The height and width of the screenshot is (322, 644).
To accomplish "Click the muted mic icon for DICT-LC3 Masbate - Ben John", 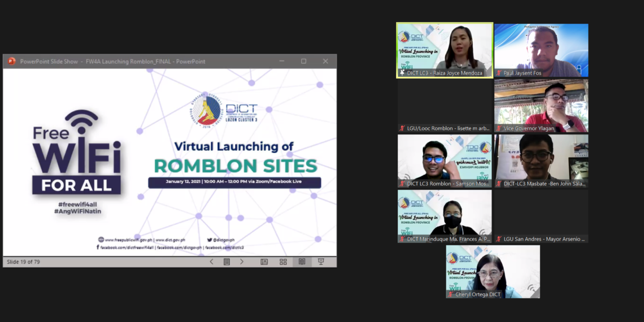I will click(499, 184).
